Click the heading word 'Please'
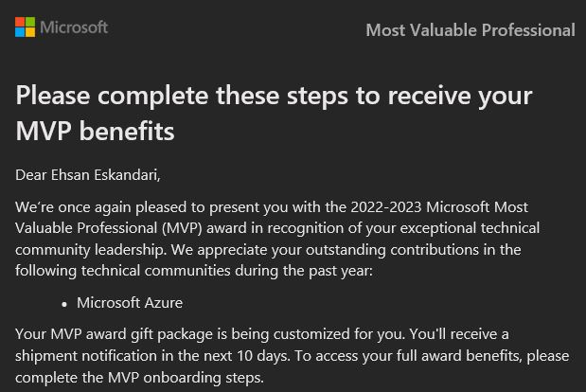 pyautogui.click(x=53, y=96)
